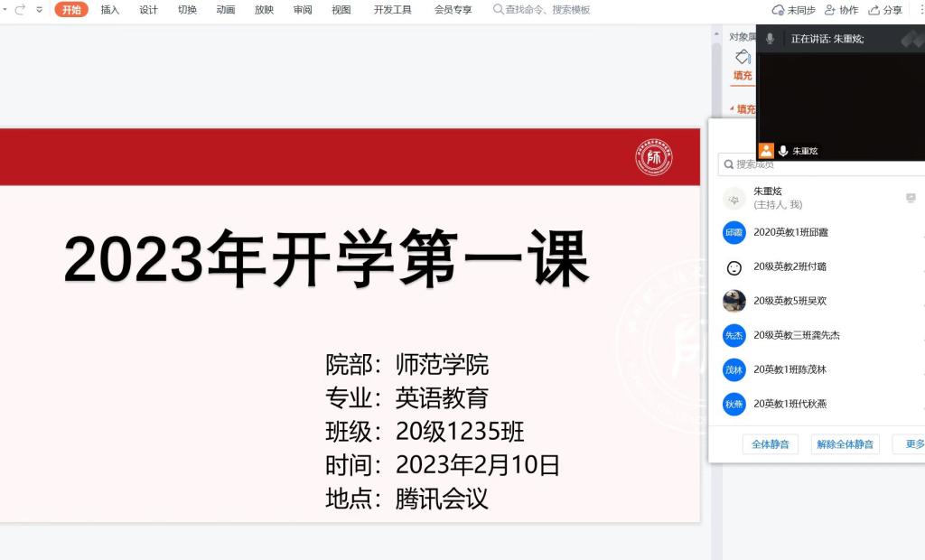This screenshot has height=560, width=925.
Task: Select the 填充 paint bucket icon
Action: 743,58
